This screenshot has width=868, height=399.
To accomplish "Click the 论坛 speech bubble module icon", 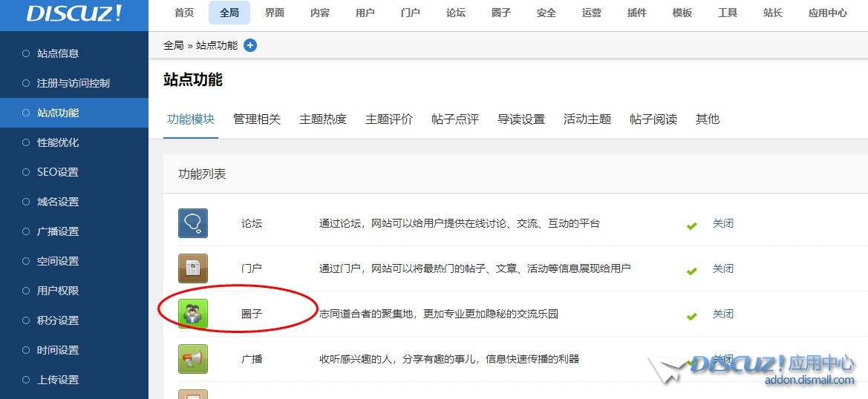I will (193, 223).
